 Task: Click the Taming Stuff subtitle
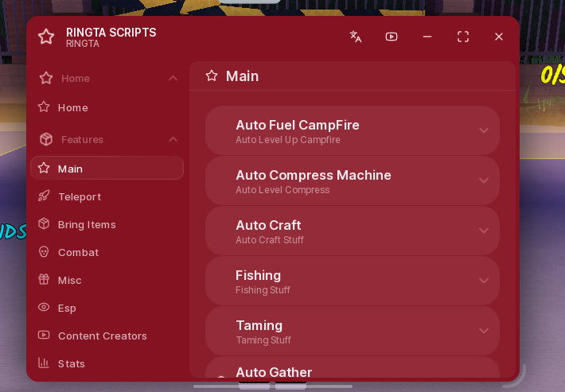tap(263, 340)
